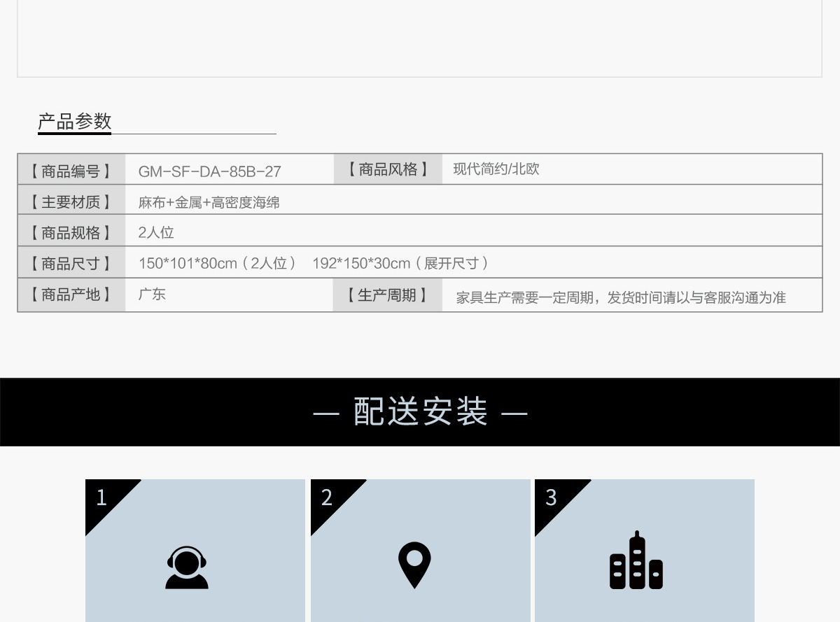Click the 麻布+金属+高密度海绵 material text

pos(209,203)
